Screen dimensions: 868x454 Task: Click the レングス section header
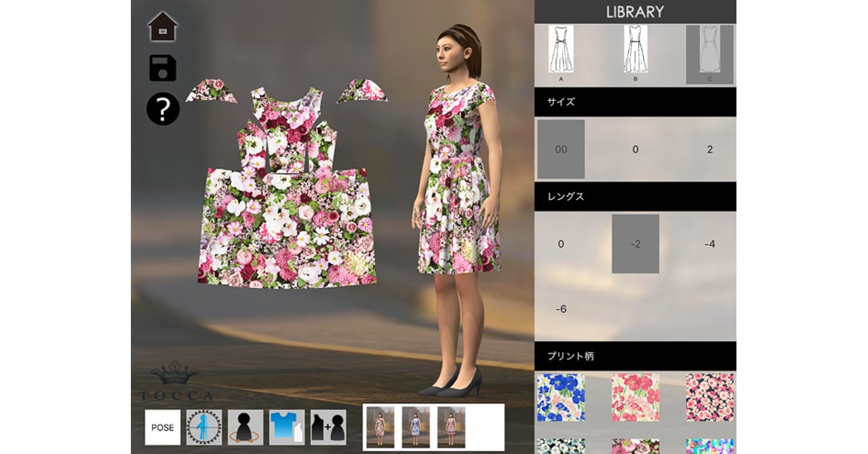635,197
